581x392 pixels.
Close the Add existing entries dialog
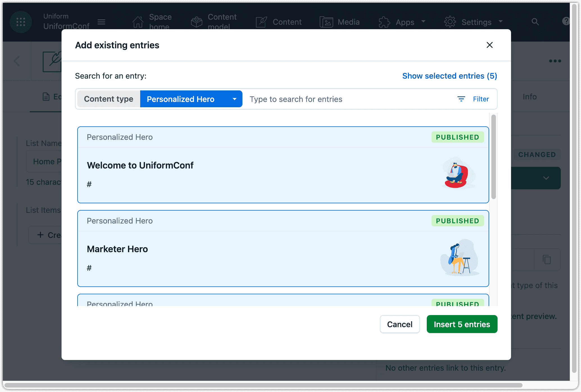tap(489, 45)
